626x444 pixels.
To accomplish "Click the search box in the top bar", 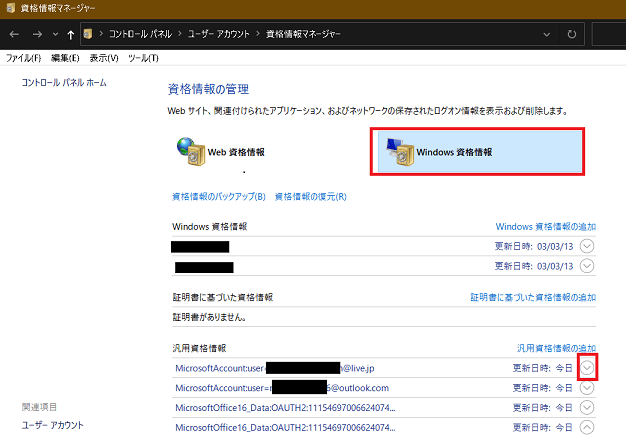I will point(609,34).
